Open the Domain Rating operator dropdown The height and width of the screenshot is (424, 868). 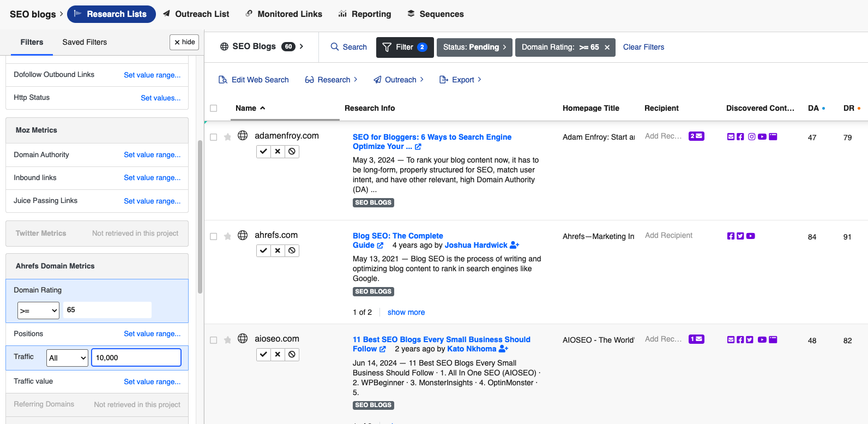tap(38, 310)
